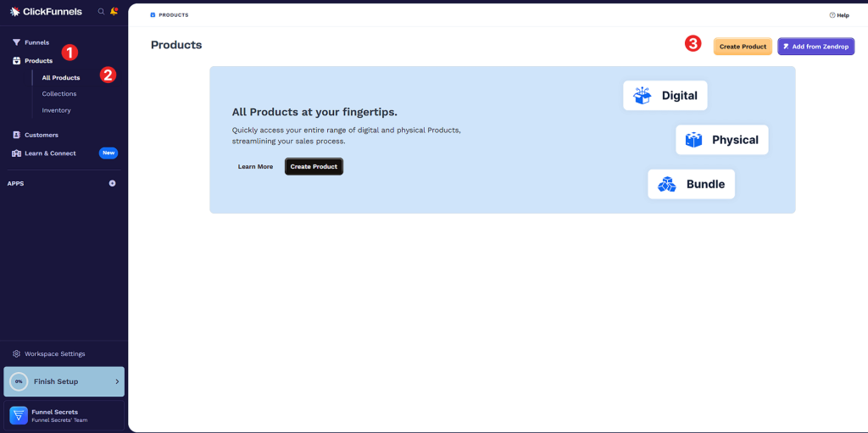Click the Products box icon in sidebar
Screen dimensions: 868x433
click(x=16, y=61)
